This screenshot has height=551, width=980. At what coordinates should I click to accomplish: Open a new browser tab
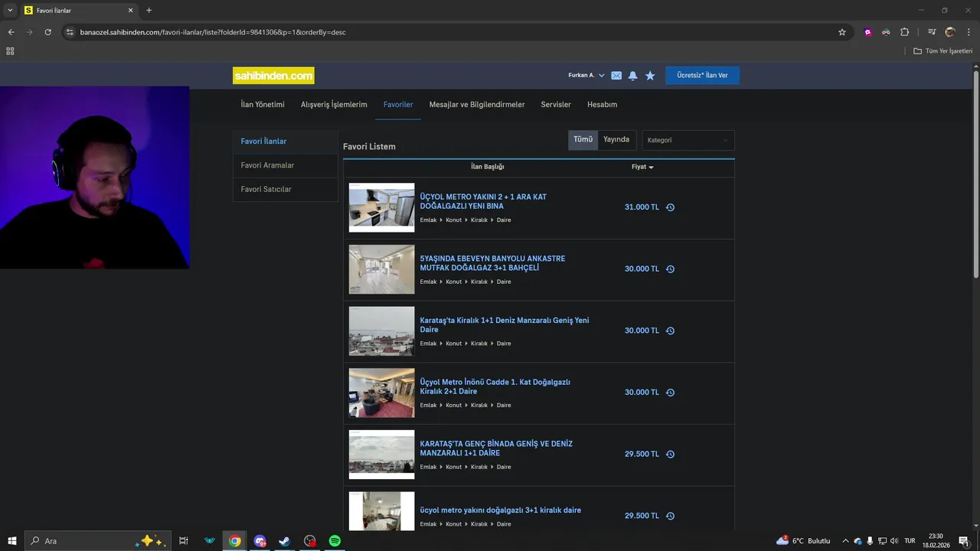[149, 11]
